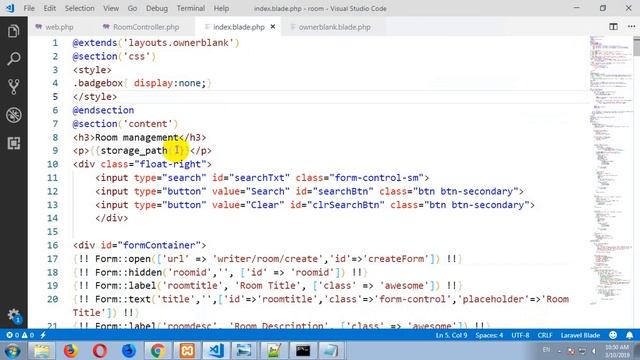Image resolution: width=640 pixels, height=360 pixels.
Task: Click Ln 5, Col 9 in status bar
Action: coord(451,335)
